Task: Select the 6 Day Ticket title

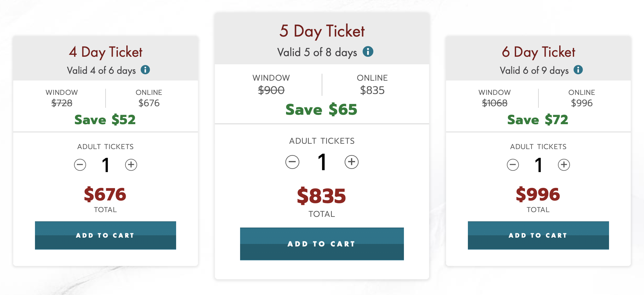Action: pyautogui.click(x=538, y=52)
